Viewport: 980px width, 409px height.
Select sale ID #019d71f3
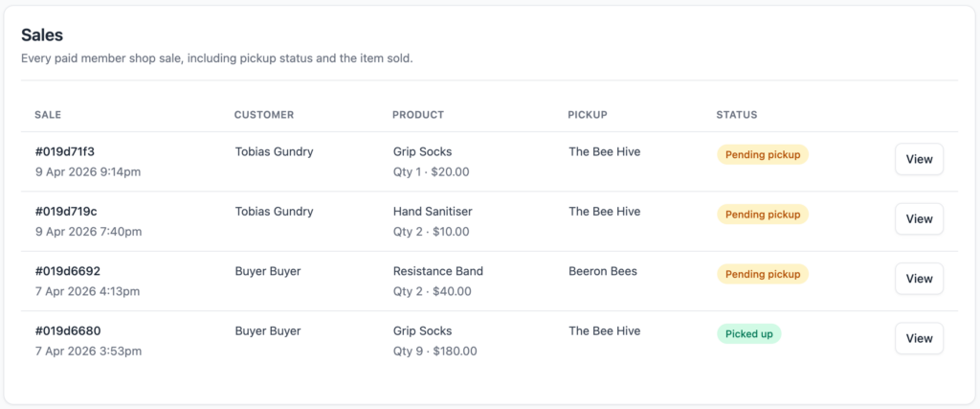tap(65, 151)
